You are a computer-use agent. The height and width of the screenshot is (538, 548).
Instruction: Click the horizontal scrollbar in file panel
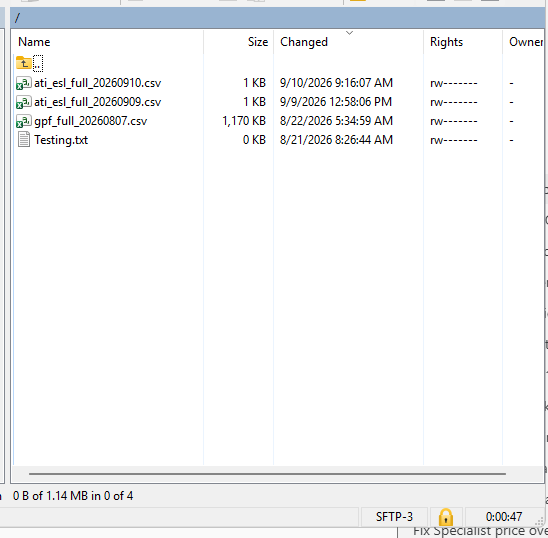(267, 474)
